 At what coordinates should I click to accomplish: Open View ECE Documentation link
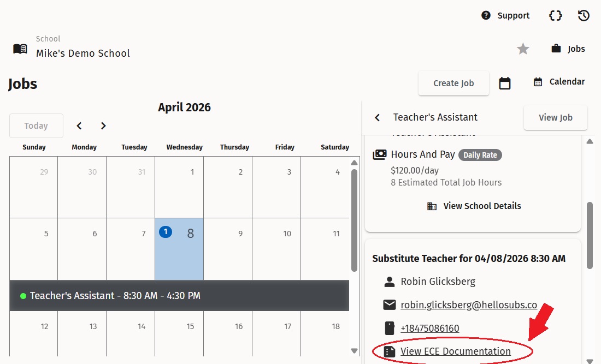[455, 351]
